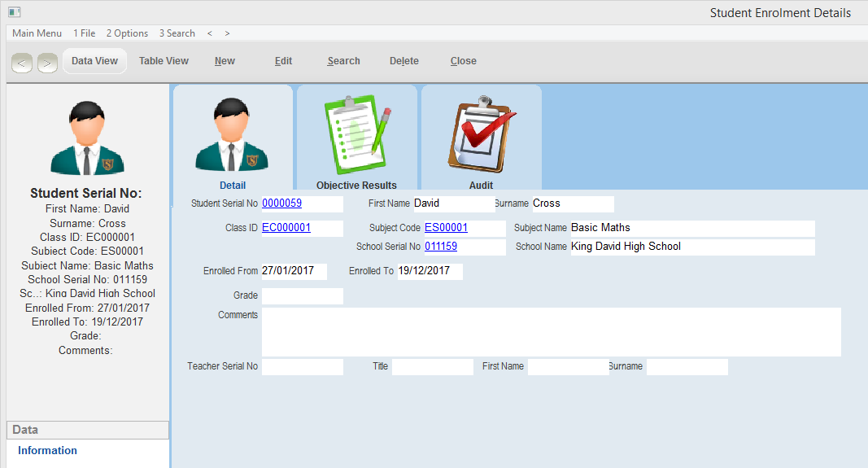The image size is (868, 468).
Task: Select the Data View button
Action: pos(94,61)
